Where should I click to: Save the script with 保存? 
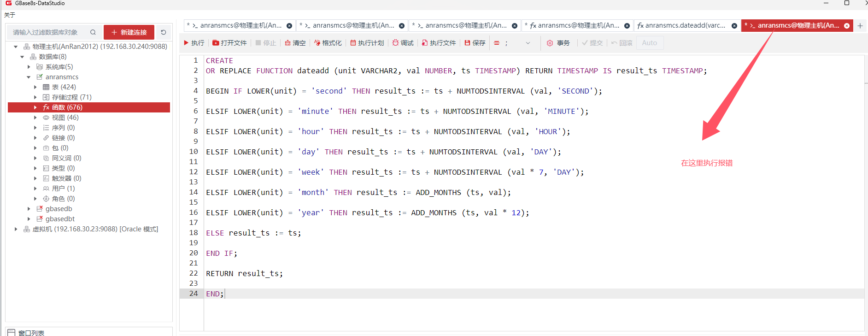click(x=475, y=43)
